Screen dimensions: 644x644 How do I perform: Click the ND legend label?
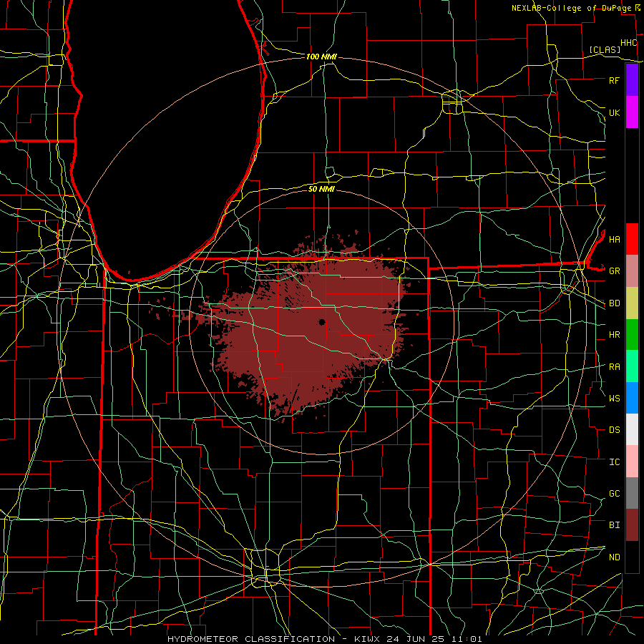[x=614, y=557]
